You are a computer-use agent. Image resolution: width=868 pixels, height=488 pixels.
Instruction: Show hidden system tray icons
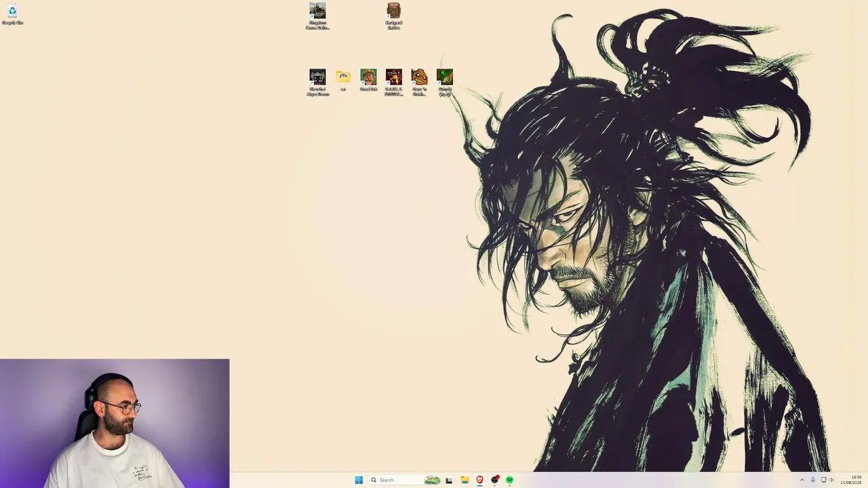coord(802,480)
